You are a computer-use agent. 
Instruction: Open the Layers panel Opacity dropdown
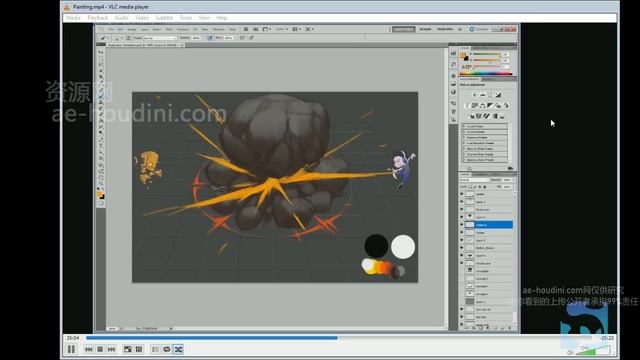513,180
